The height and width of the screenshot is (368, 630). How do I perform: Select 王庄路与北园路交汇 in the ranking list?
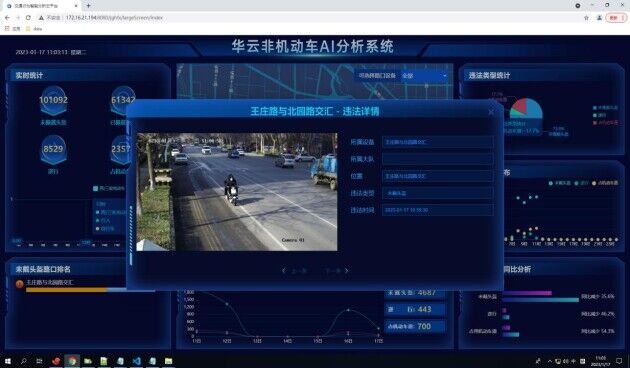(x=49, y=282)
